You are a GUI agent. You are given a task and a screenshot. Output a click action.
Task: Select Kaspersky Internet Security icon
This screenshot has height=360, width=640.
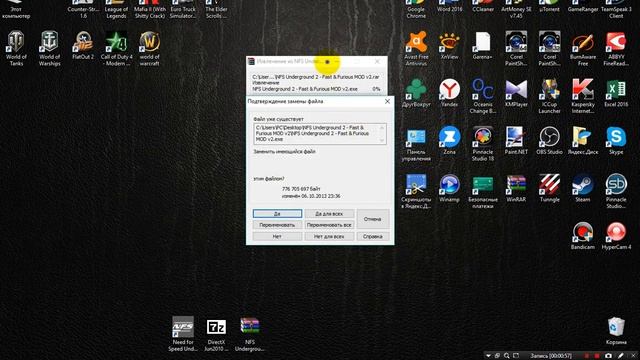tap(583, 97)
